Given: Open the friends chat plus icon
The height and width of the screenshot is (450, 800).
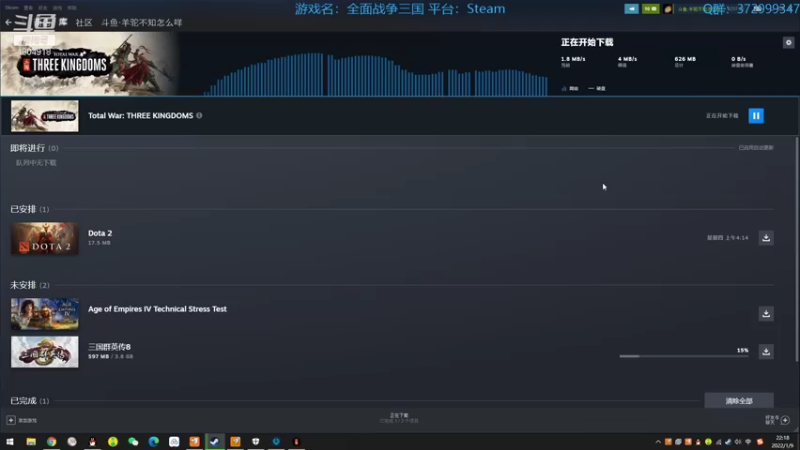Looking at the screenshot, I should pos(785,420).
